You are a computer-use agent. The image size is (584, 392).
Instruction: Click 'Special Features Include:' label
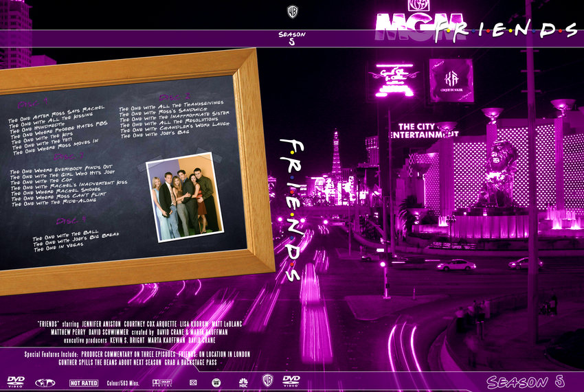tap(52, 354)
